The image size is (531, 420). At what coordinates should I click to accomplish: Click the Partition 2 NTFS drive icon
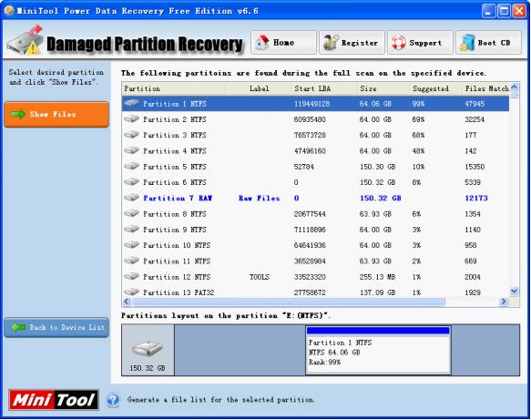[x=131, y=118]
